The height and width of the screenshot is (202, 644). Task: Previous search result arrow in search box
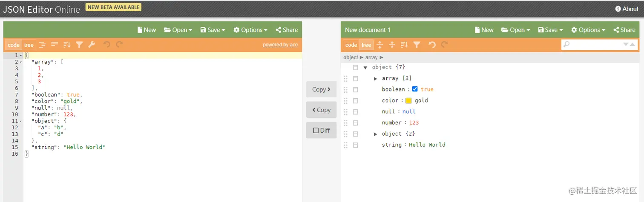[x=632, y=44]
